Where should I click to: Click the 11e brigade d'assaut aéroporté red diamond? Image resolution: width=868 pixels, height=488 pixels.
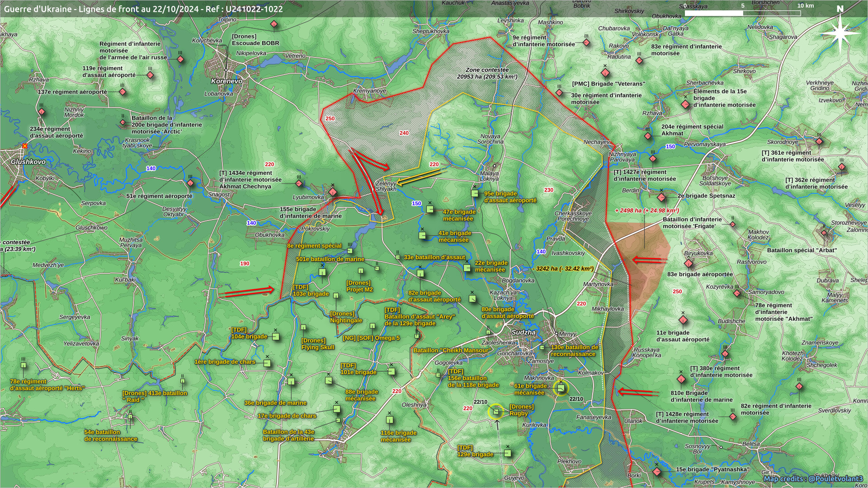coord(683,320)
